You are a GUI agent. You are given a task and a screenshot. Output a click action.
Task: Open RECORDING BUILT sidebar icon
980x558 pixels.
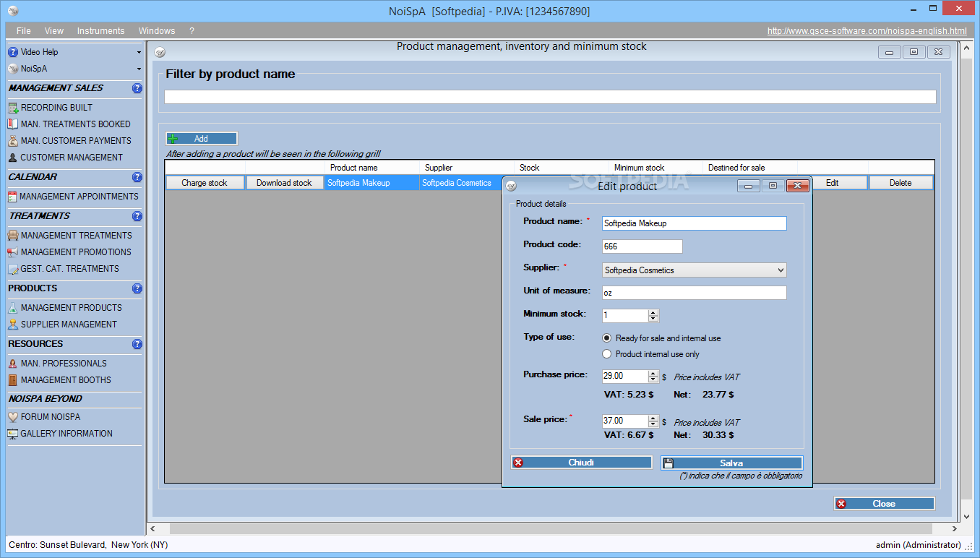13,108
